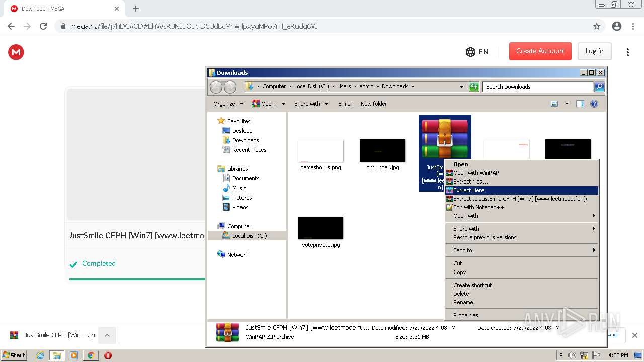Select the JustSmile WinRAR archive icon

point(445,139)
